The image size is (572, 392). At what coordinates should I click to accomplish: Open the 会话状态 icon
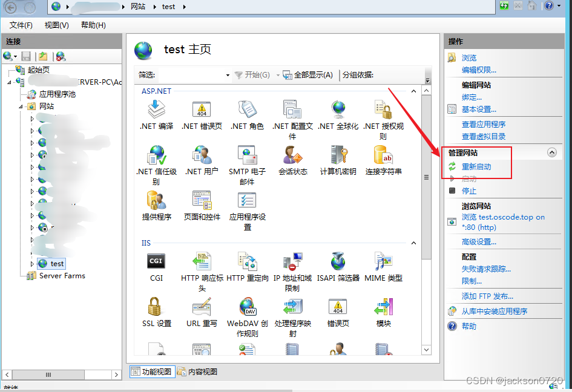[x=292, y=156]
